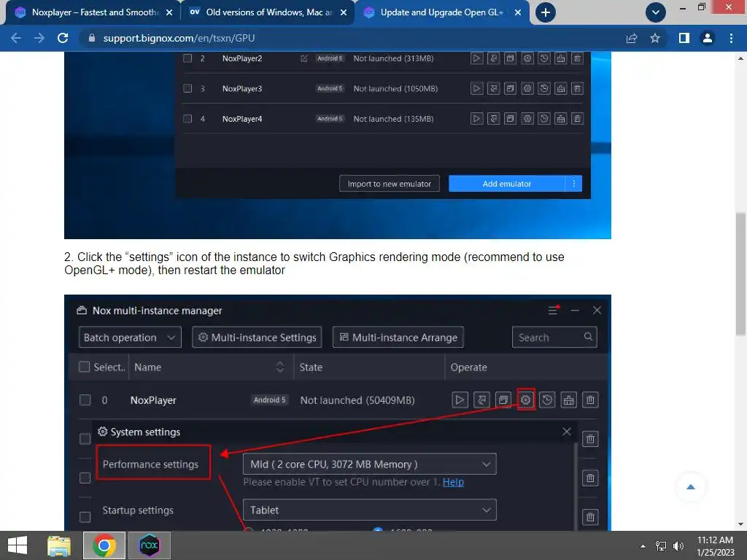
Task: Open the Chrome side panel
Action: pyautogui.click(x=684, y=38)
